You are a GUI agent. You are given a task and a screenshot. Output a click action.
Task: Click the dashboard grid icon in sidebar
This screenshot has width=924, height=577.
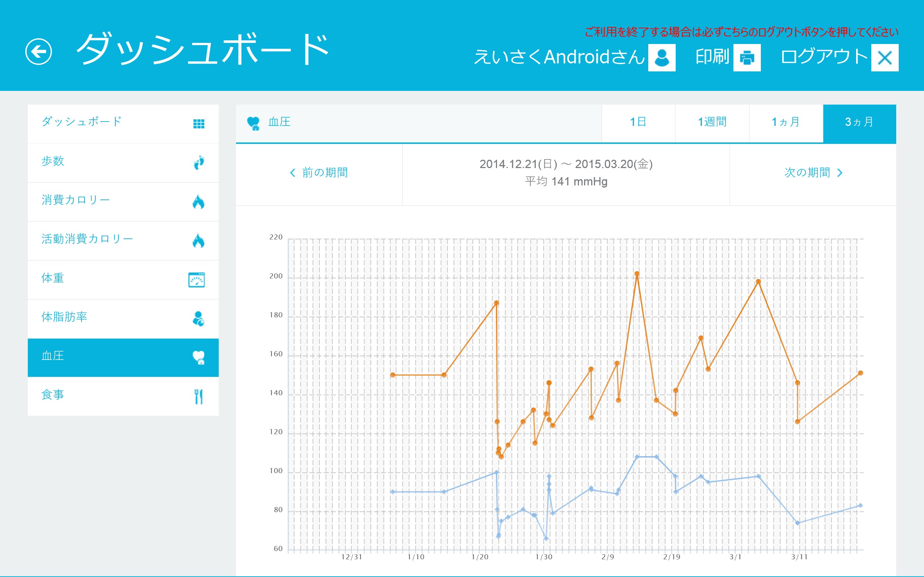(x=199, y=124)
